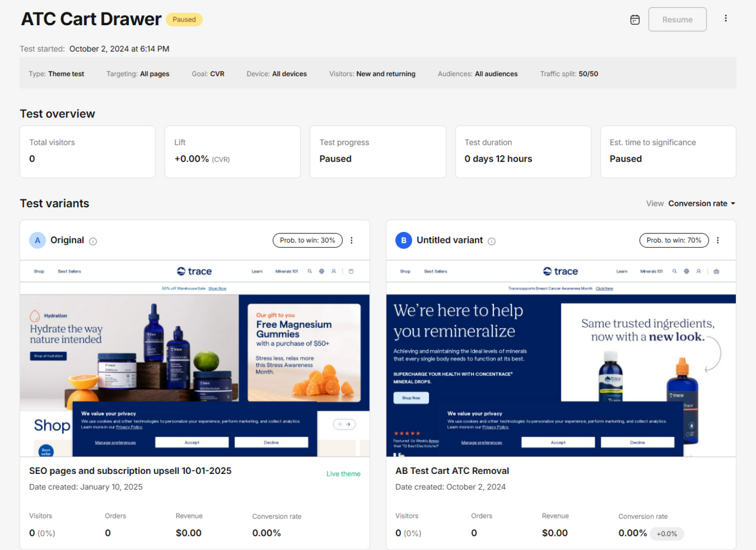Resume the paused test
Image resolution: width=756 pixels, height=550 pixels.
point(677,20)
